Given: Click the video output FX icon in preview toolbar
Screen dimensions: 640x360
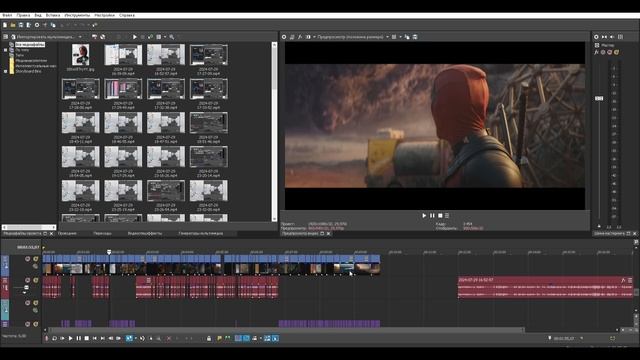Looking at the screenshot, I should click(300, 37).
